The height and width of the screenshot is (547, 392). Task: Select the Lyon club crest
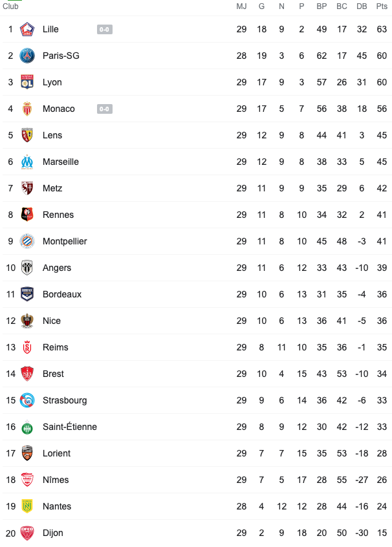27,82
